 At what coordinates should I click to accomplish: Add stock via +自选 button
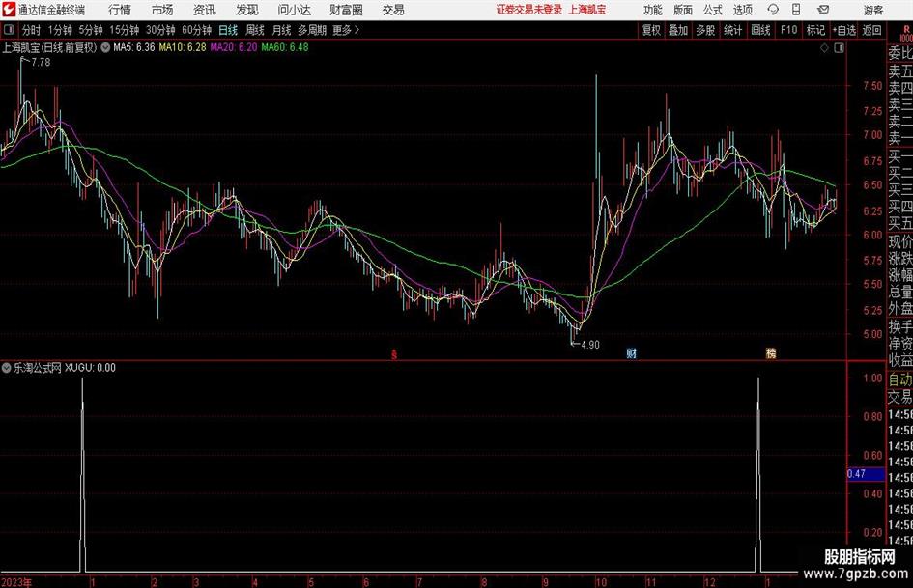tap(843, 30)
